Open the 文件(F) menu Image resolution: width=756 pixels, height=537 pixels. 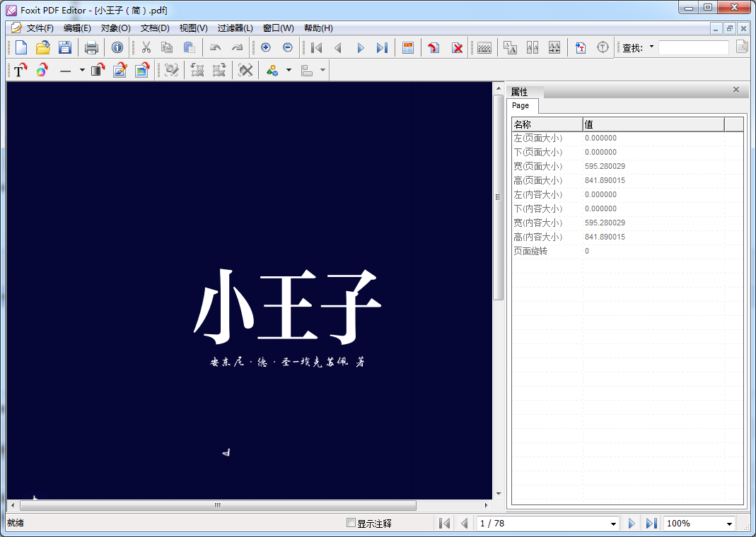pos(40,28)
